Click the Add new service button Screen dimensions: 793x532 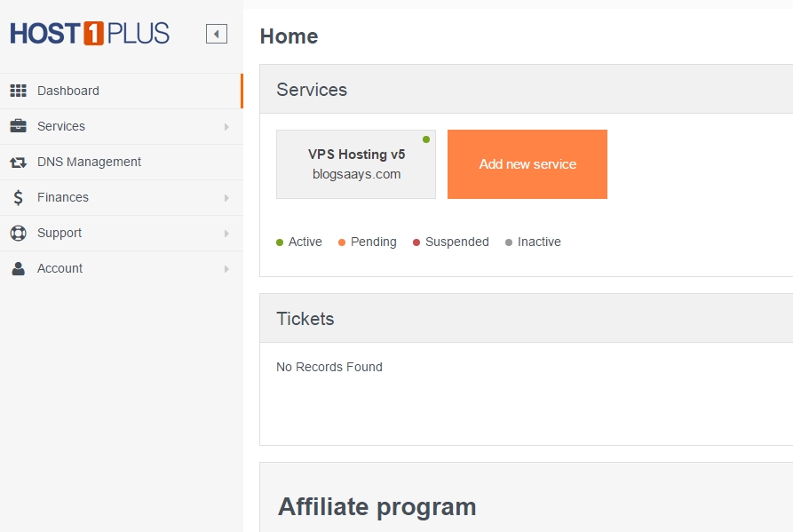(527, 163)
